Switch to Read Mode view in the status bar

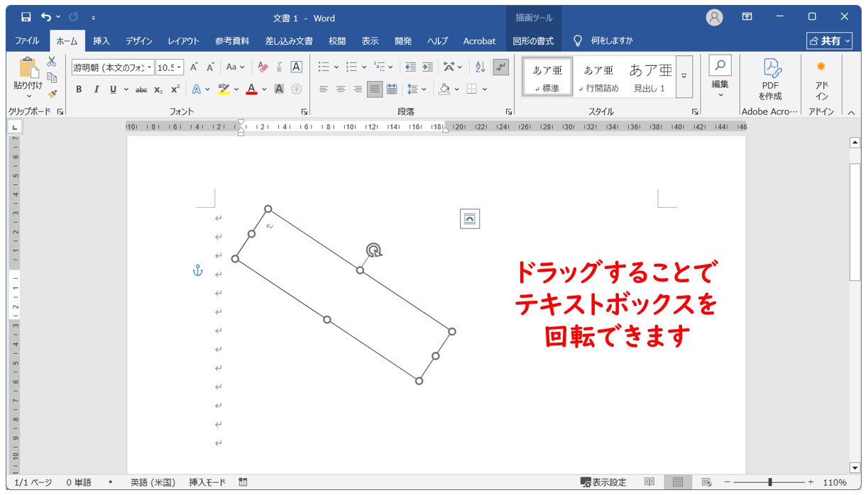[649, 482]
